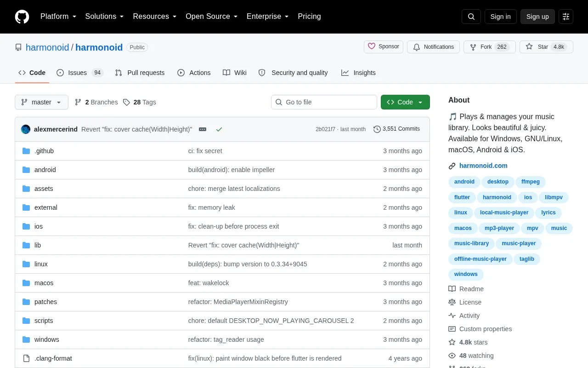Open the Actions tab
This screenshot has width=588, height=368.
pyautogui.click(x=194, y=73)
